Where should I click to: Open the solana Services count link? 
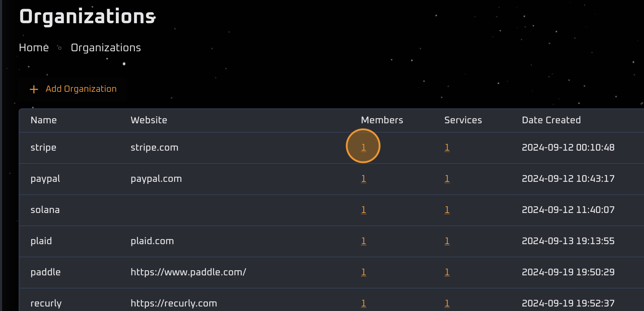pos(447,210)
